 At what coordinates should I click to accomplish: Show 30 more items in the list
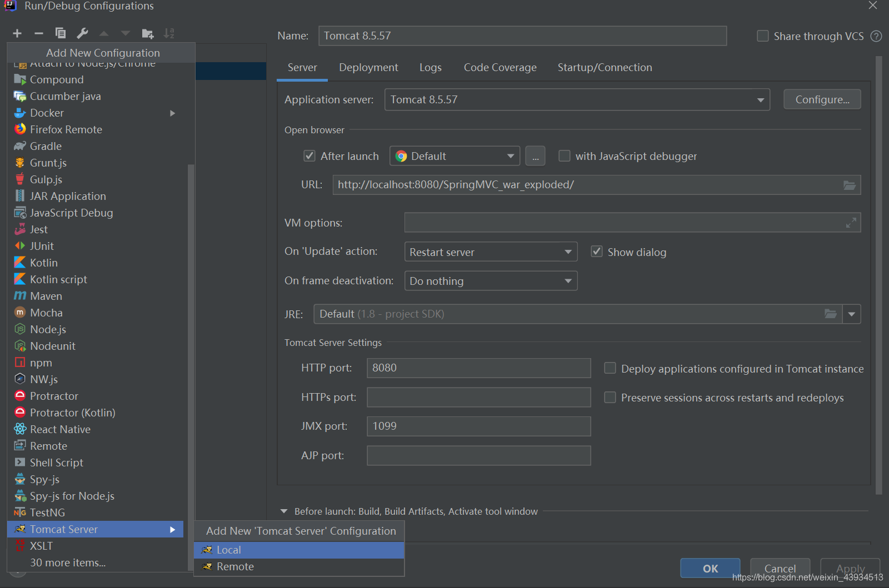coord(68,562)
